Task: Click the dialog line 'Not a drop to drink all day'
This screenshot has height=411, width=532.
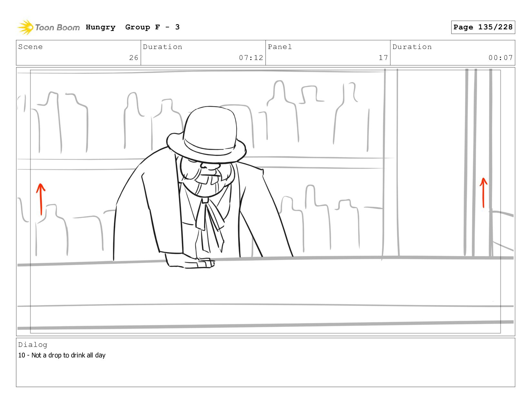Action: [x=68, y=355]
